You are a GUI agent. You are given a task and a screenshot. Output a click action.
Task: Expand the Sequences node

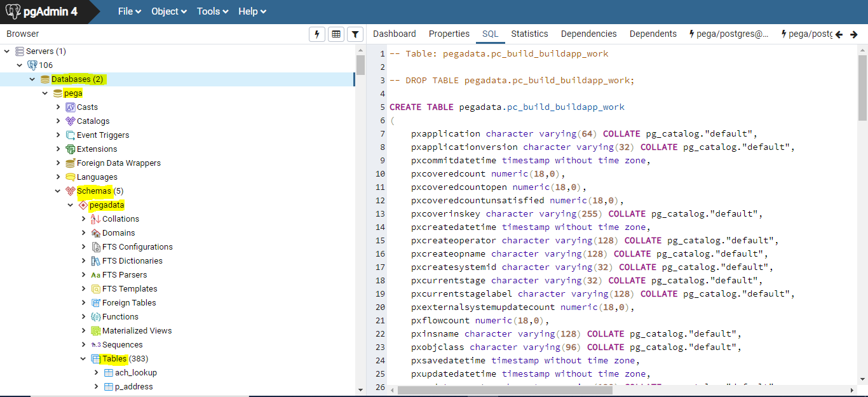[x=83, y=344]
